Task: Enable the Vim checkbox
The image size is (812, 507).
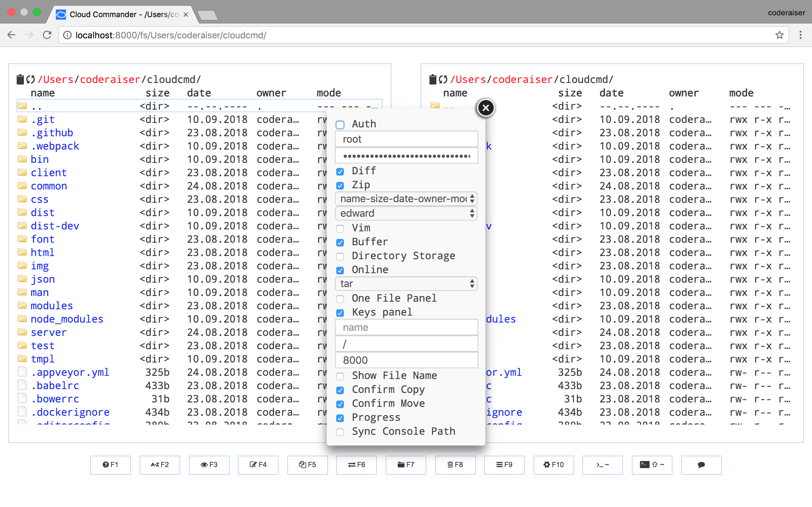Action: [340, 228]
